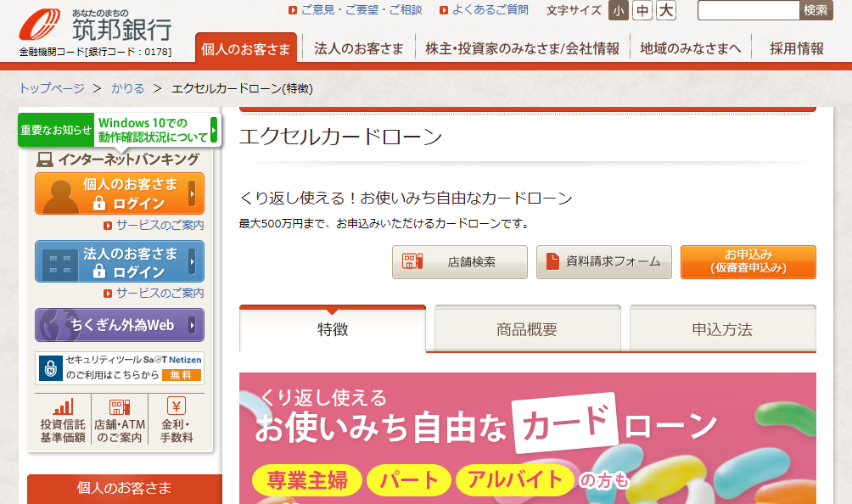Click the building icon on the corporate login

coord(59,265)
